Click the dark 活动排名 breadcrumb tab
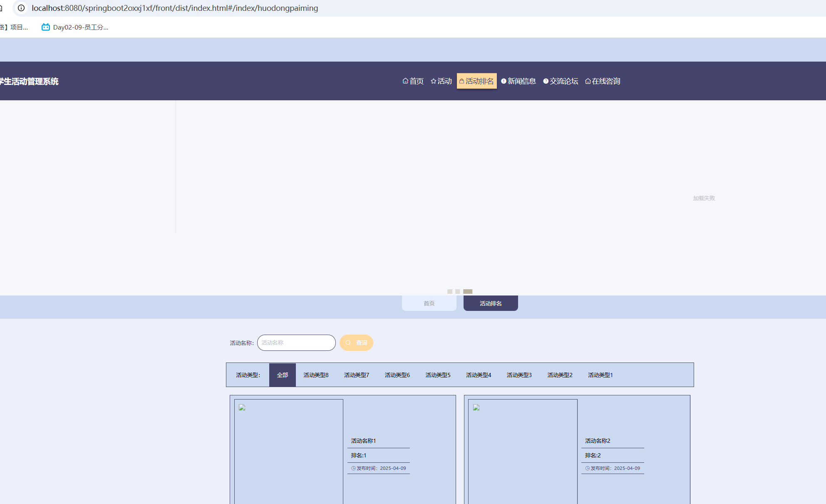The image size is (826, 504). (x=491, y=303)
